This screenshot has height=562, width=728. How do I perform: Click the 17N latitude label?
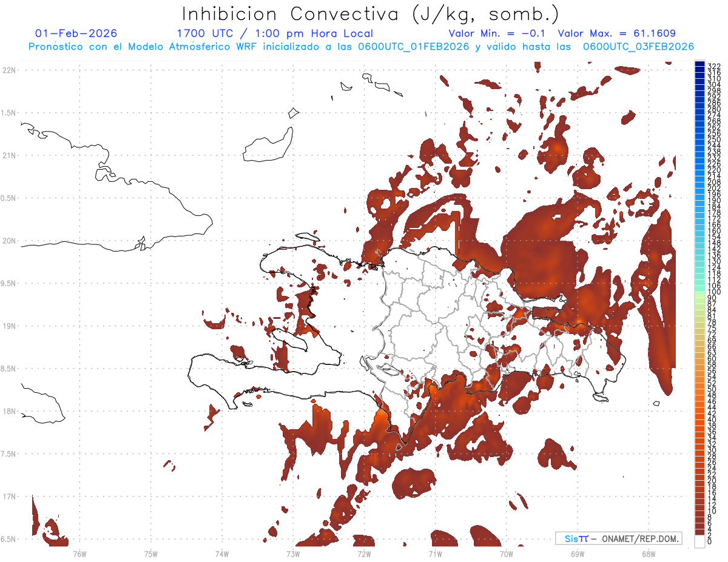coord(9,497)
